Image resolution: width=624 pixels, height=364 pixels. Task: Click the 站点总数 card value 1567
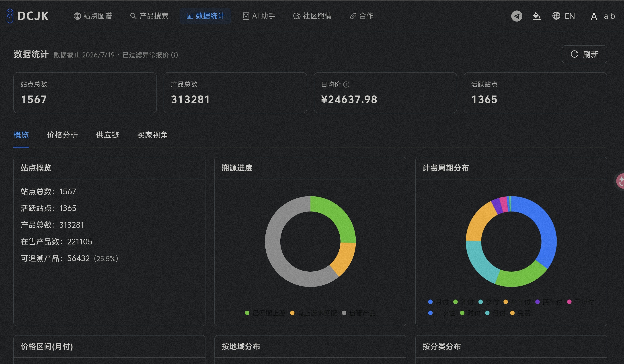[x=34, y=100]
